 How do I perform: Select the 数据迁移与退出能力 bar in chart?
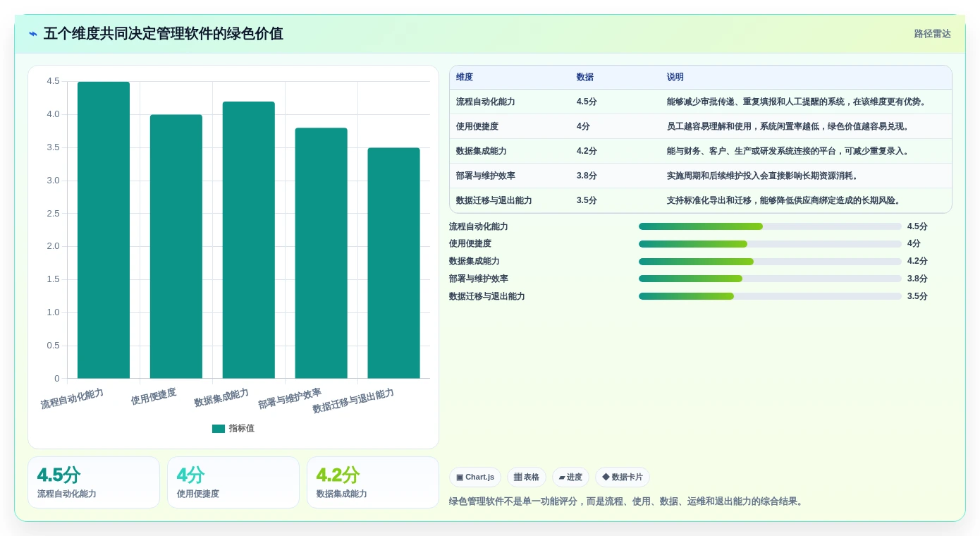click(393, 263)
